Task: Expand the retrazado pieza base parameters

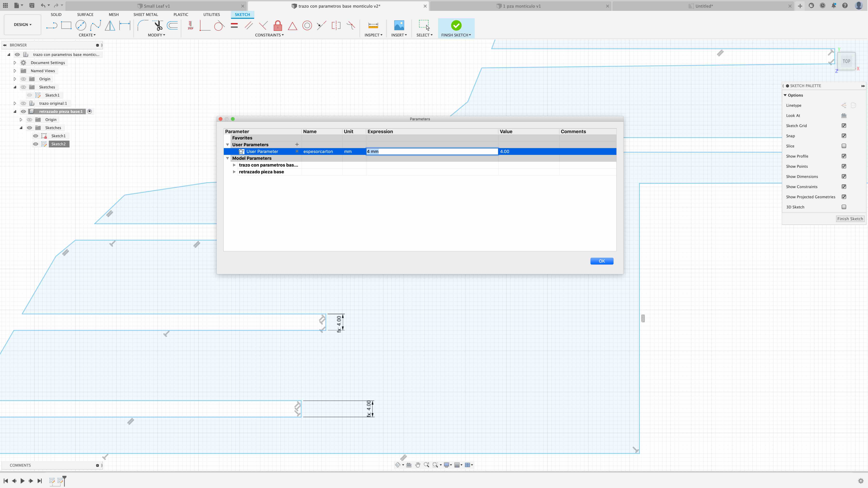Action: 234,172
